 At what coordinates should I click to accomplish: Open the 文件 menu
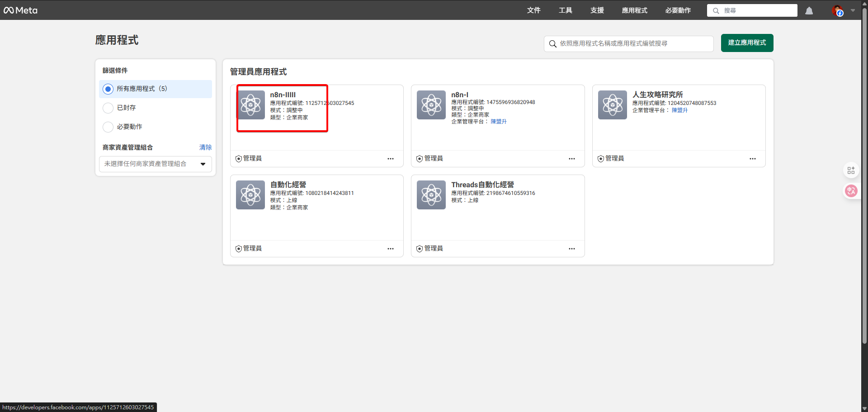tap(533, 10)
